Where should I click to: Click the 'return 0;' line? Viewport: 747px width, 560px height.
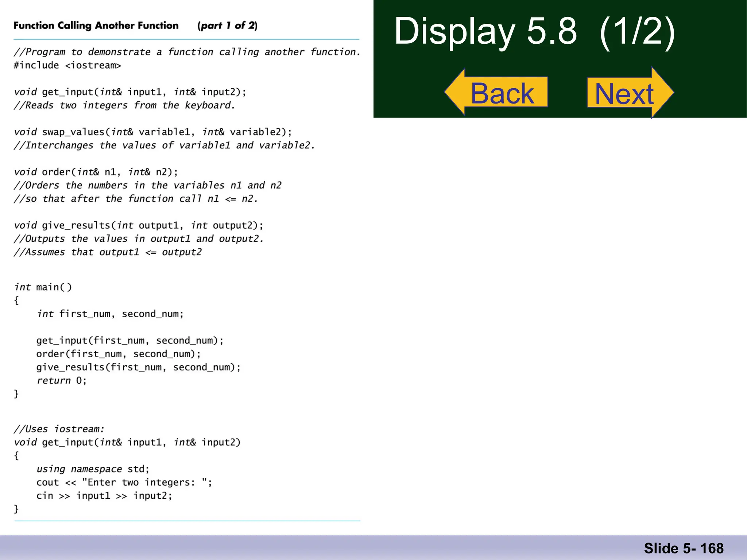pos(62,381)
